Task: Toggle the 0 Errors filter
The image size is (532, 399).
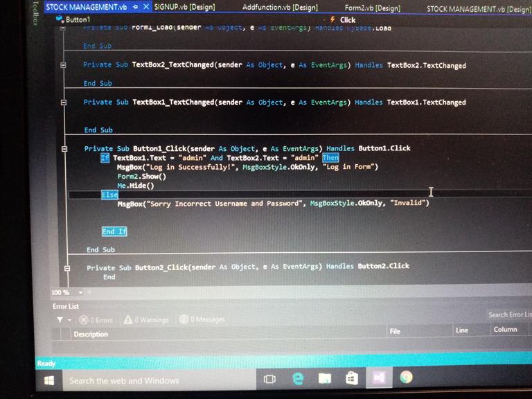Action: [96, 320]
